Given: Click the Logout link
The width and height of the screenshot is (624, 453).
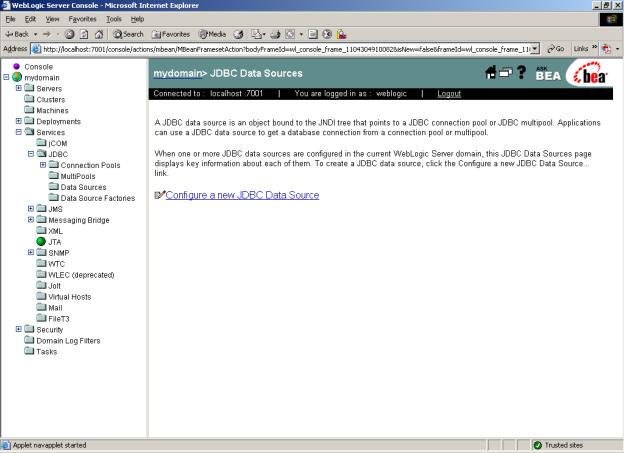Looking at the screenshot, I should tap(449, 94).
